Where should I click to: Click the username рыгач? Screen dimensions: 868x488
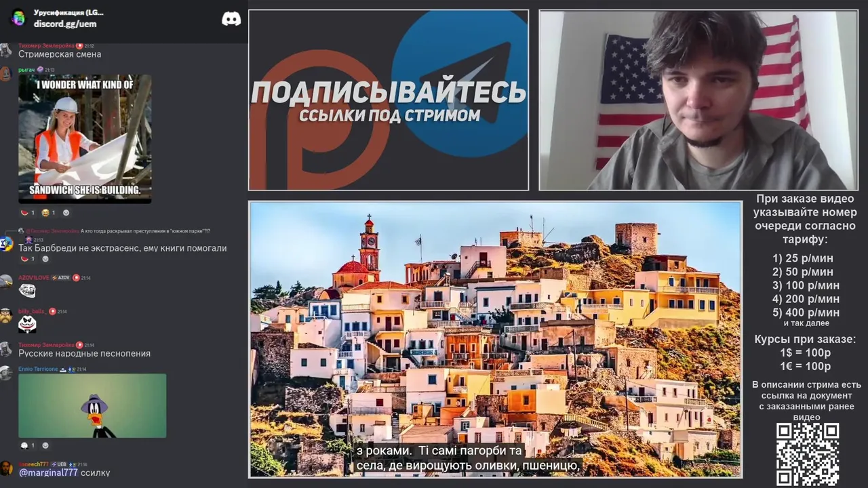[x=26, y=70]
